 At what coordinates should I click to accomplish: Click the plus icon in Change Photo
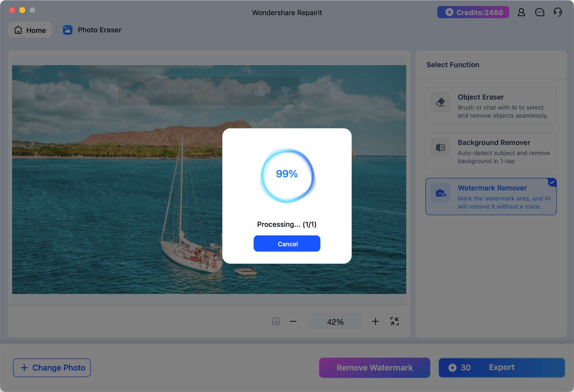point(24,367)
